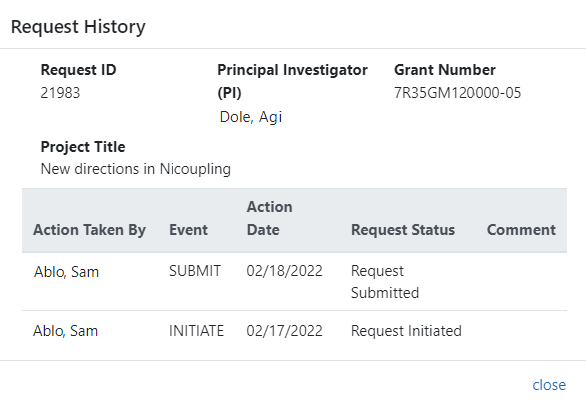Viewport: 586px width, 408px height.
Task: Select the Request ID value 21983
Action: click(60, 93)
